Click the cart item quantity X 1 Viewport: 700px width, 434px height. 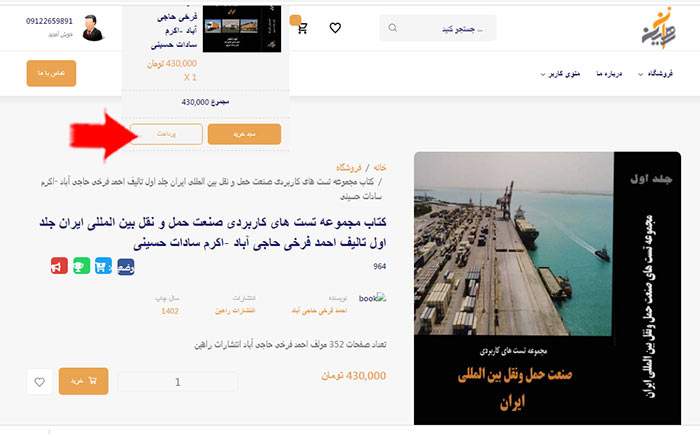click(190, 77)
